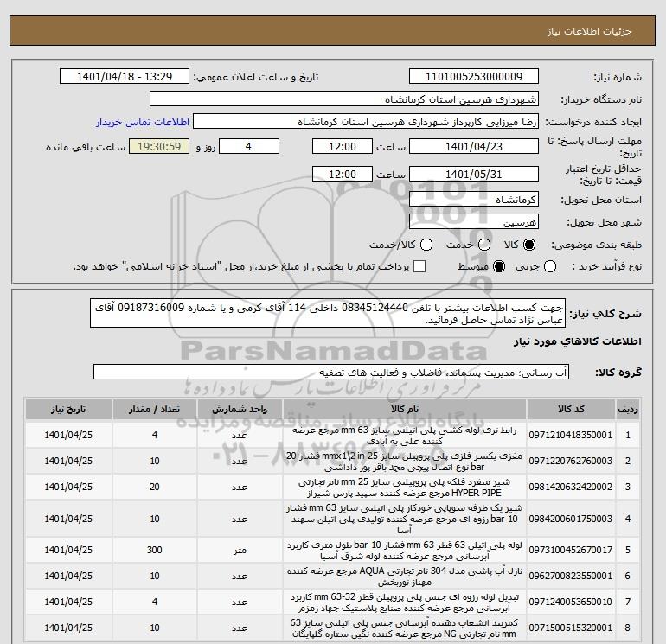666x644 pixels.
Task: Click the quantity 300 in row 5
Action: (154, 550)
